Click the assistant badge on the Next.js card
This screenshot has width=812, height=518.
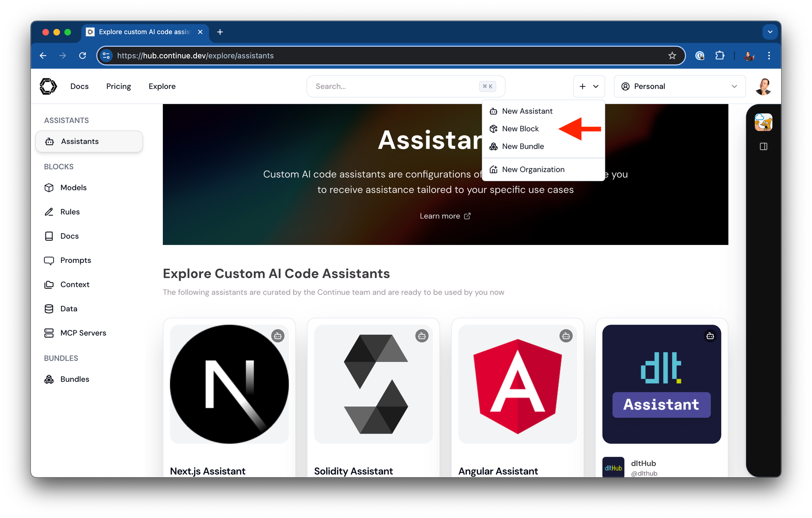click(278, 336)
